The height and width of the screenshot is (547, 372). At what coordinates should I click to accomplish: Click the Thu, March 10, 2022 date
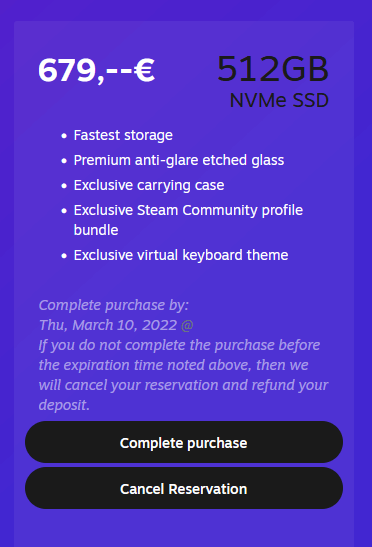tap(108, 325)
